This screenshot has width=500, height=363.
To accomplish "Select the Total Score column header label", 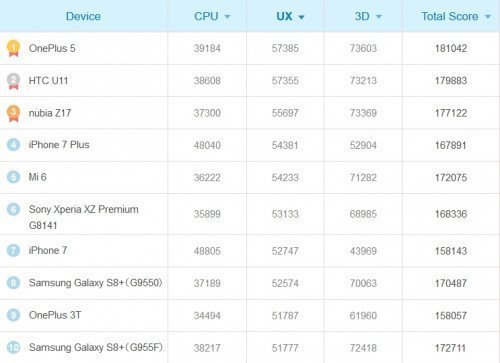I will pos(450,16).
